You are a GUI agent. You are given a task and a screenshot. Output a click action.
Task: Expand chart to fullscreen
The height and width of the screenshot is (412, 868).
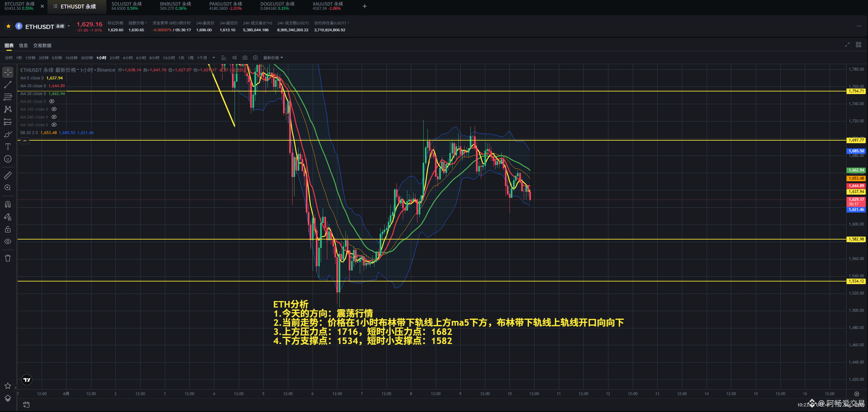click(x=848, y=45)
